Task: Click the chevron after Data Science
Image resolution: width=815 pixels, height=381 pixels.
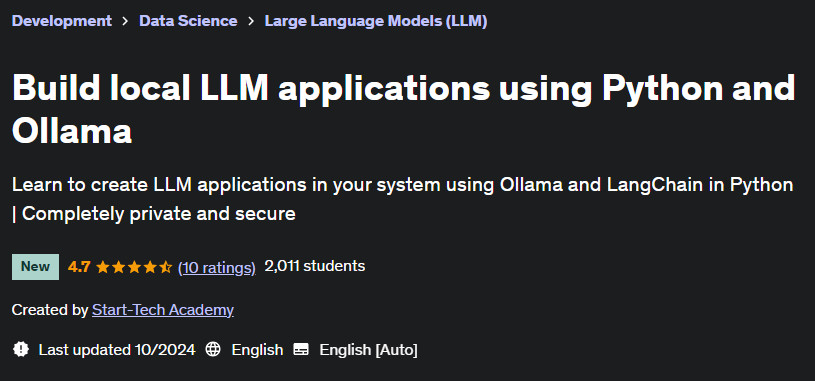Action: [251, 22]
